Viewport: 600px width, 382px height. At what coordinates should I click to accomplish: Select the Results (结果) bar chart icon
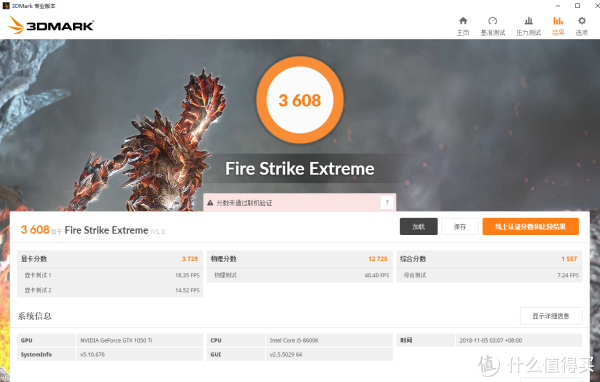pos(558,21)
